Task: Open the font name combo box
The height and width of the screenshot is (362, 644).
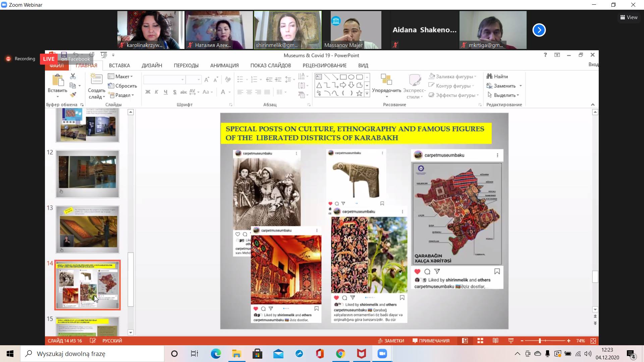Action: click(164, 79)
